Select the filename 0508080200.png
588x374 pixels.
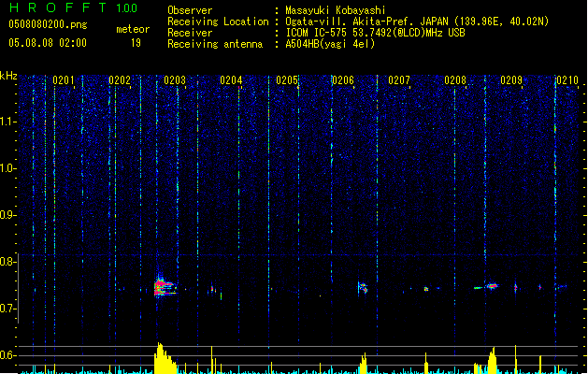48,24
